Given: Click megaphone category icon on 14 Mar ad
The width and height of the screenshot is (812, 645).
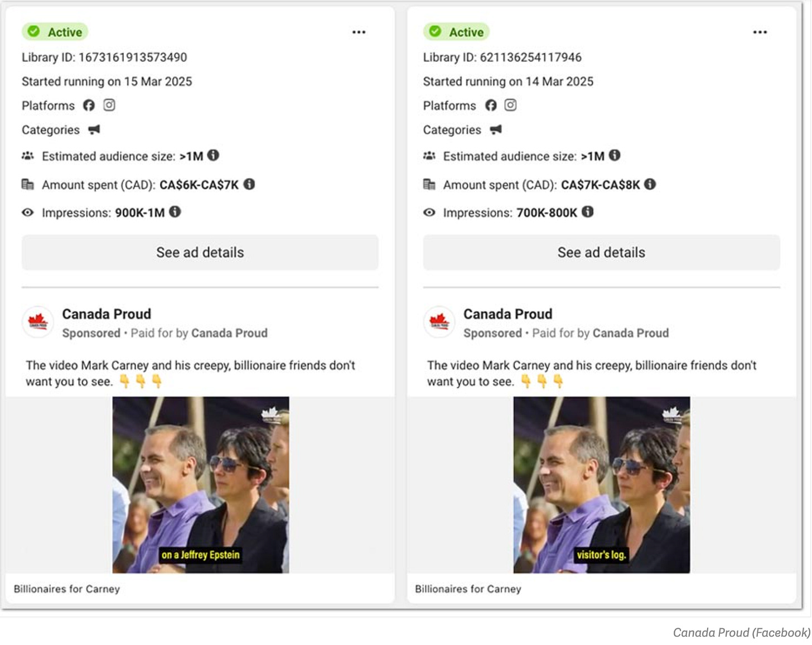Looking at the screenshot, I should tap(496, 129).
